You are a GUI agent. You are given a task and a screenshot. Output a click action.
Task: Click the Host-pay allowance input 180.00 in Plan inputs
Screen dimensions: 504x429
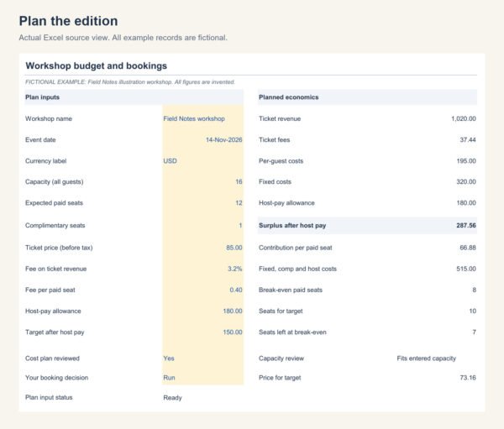tap(233, 311)
